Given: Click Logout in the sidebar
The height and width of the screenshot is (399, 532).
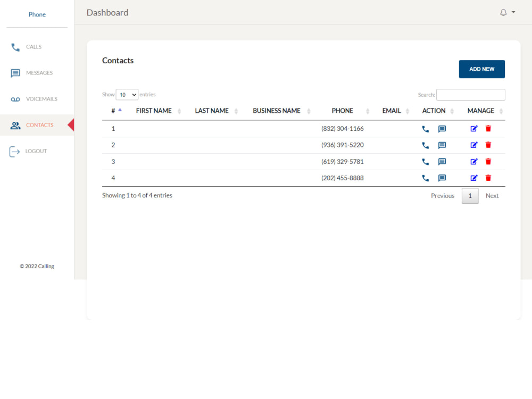Looking at the screenshot, I should point(36,151).
